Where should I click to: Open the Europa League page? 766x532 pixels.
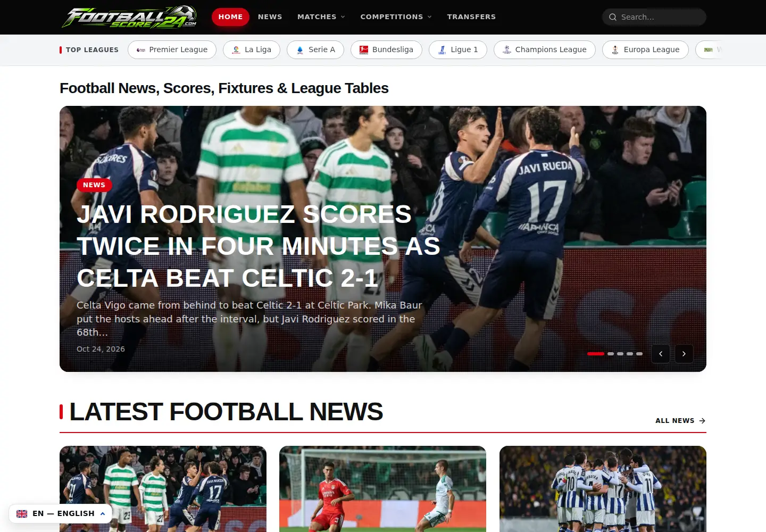(645, 50)
